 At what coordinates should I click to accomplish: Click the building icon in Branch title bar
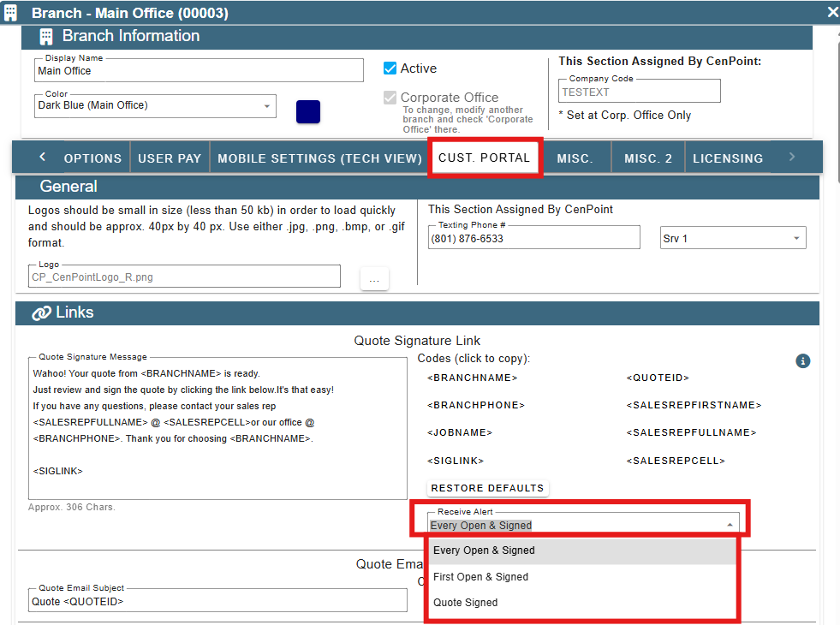[11, 12]
